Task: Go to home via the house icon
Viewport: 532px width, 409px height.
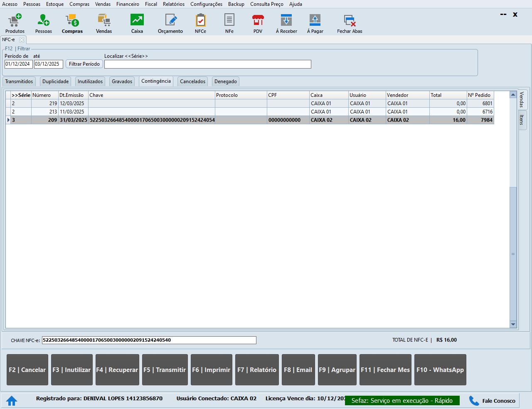Action: click(x=12, y=401)
